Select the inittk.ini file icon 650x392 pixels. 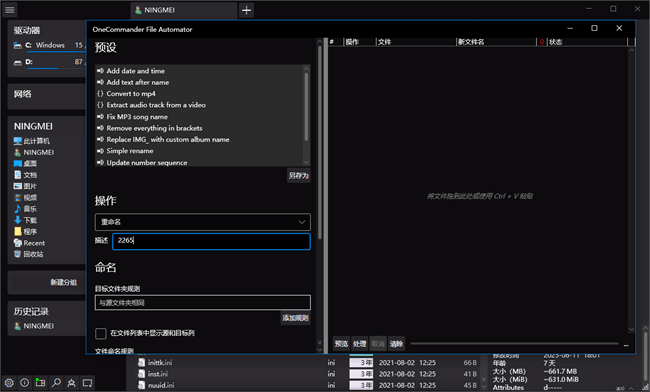[141, 363]
